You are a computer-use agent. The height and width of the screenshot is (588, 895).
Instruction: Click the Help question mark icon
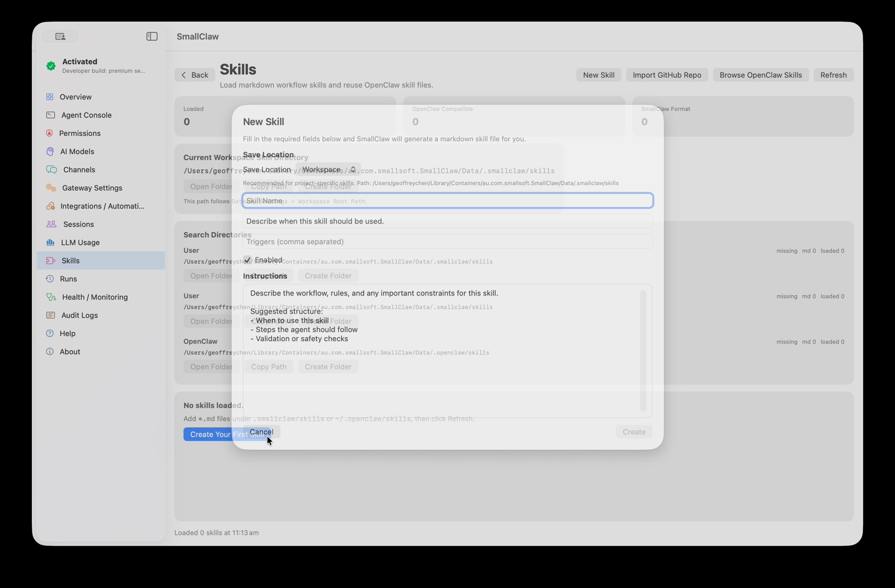click(50, 334)
